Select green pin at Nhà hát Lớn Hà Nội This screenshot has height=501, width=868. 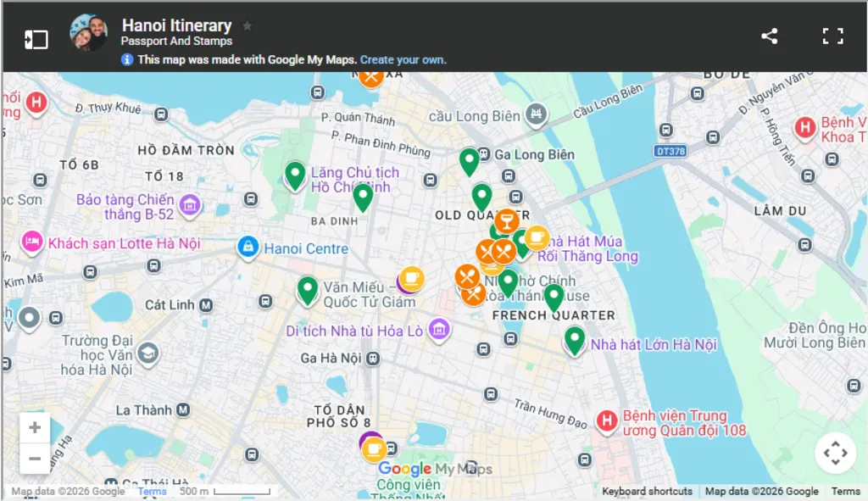(x=575, y=340)
